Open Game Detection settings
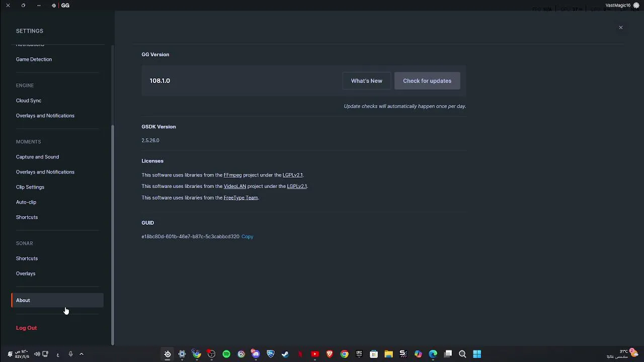This screenshot has width=644, height=362. pyautogui.click(x=34, y=59)
